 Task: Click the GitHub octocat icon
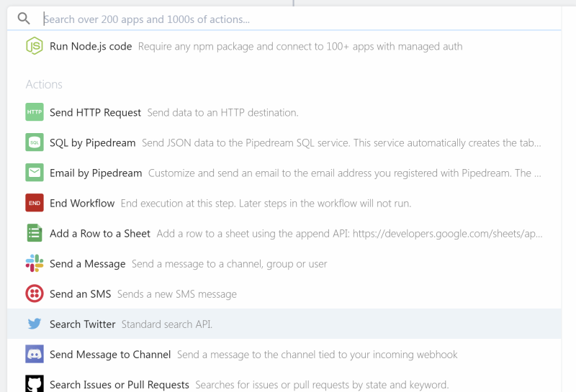35,383
